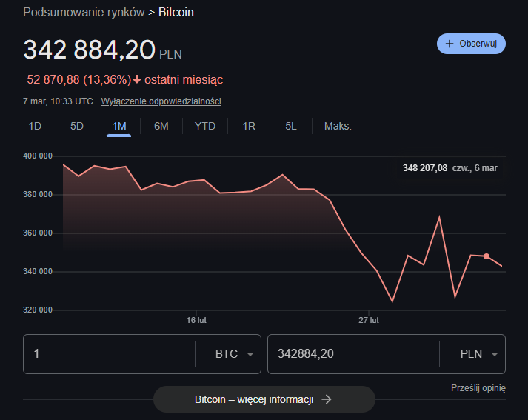Switch chart to YTD range
Viewport: 528px width, 420px height.
click(x=205, y=126)
